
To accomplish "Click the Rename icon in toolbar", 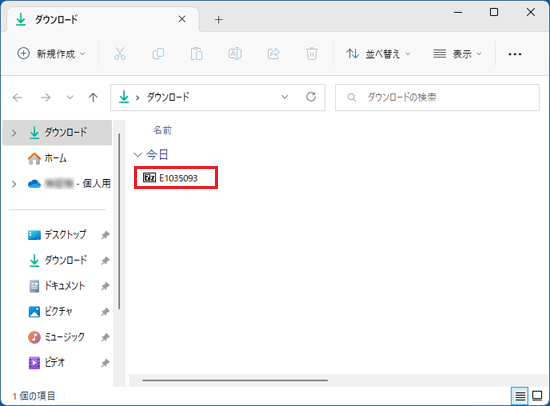I will pyautogui.click(x=235, y=54).
